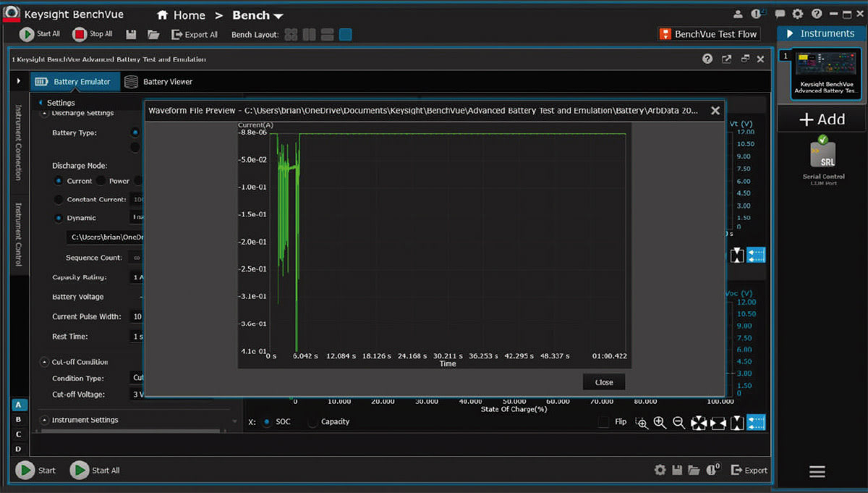868x493 pixels.
Task: Select the two-row bench layout icon
Action: 327,34
